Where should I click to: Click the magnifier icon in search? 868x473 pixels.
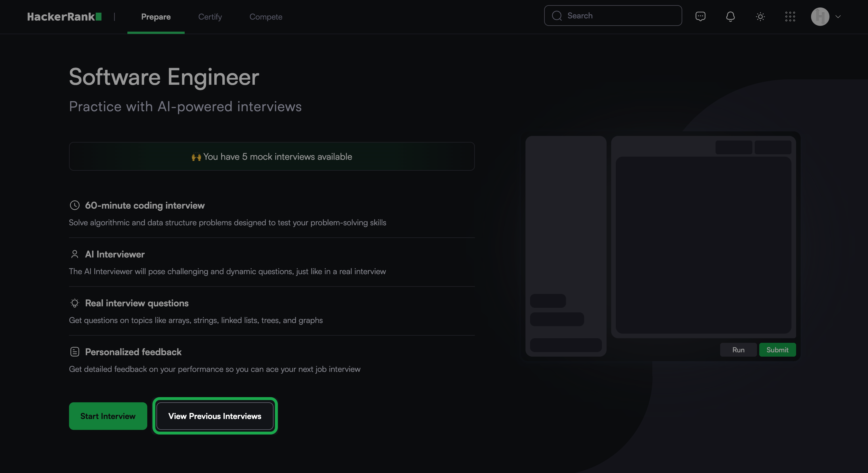(x=557, y=16)
